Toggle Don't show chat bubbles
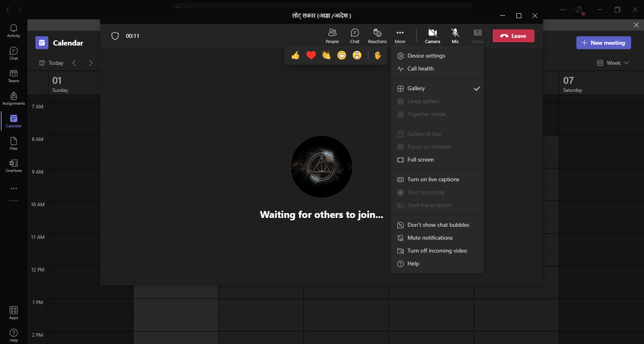The width and height of the screenshot is (644, 344). [x=437, y=225]
